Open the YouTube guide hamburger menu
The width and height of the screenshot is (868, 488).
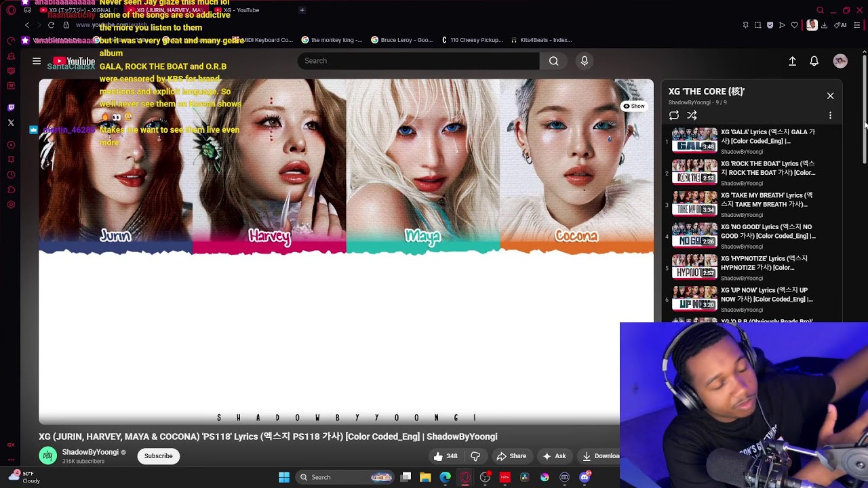pyautogui.click(x=37, y=61)
